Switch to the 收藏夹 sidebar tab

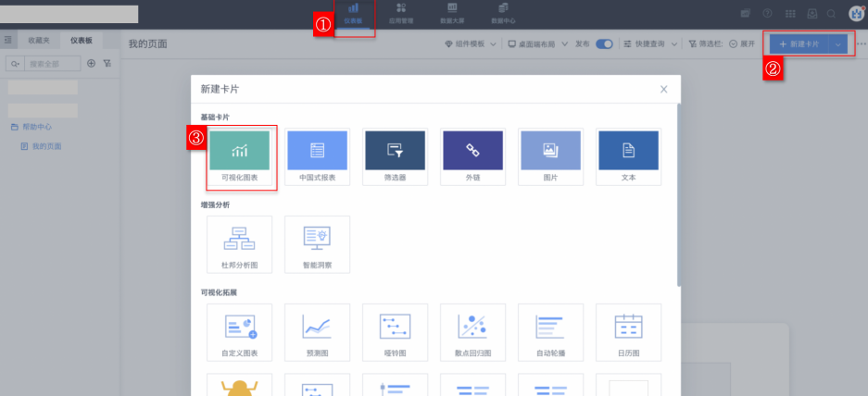40,41
